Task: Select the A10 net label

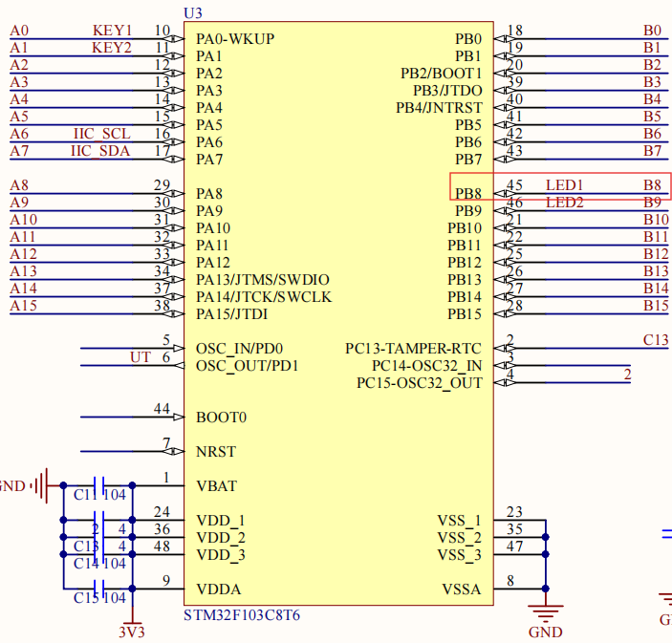Action: click(x=24, y=220)
